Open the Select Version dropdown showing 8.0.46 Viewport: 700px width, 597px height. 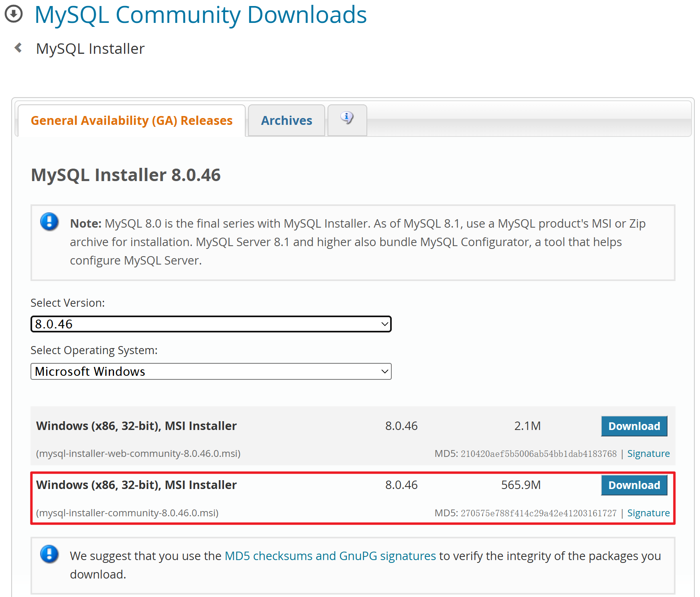(x=211, y=324)
